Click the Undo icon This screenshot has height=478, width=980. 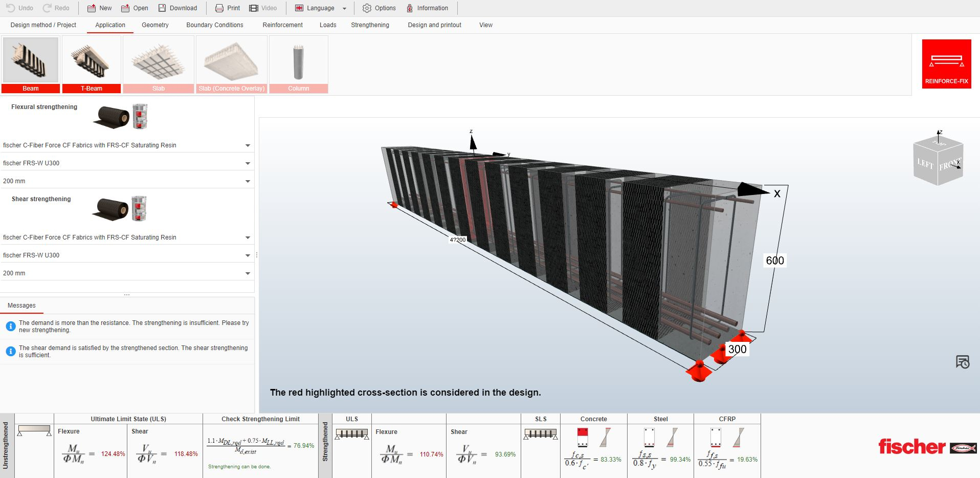click(10, 8)
